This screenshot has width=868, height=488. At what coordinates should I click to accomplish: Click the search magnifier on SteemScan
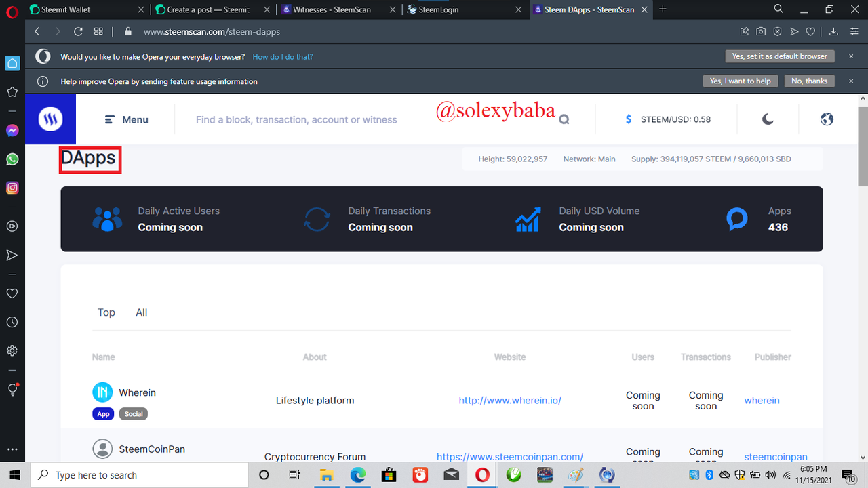(564, 119)
